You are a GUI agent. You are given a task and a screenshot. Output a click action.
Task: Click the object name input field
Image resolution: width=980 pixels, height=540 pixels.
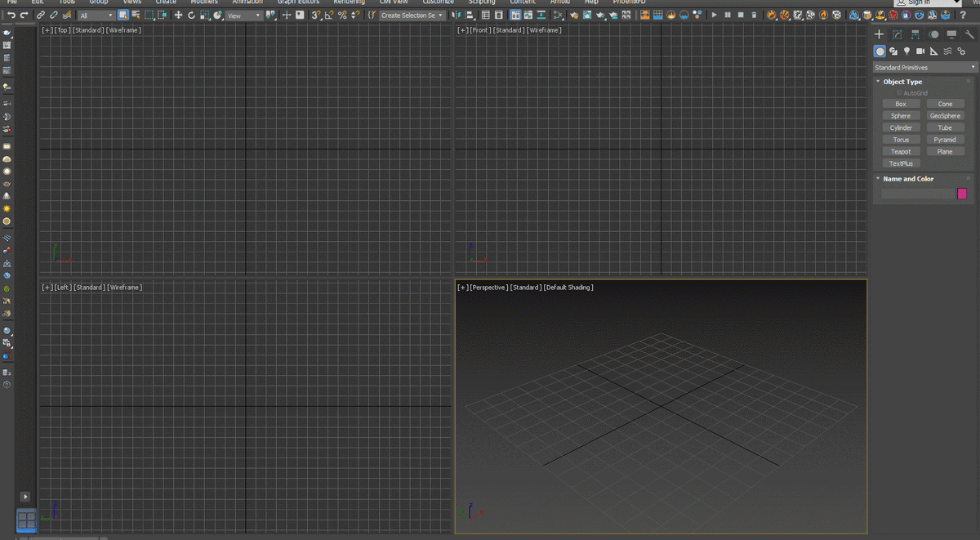pos(917,194)
